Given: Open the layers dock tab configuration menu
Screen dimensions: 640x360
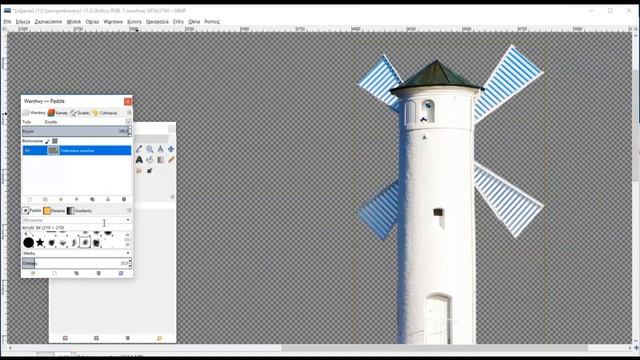Looking at the screenshot, I should pyautogui.click(x=129, y=112).
